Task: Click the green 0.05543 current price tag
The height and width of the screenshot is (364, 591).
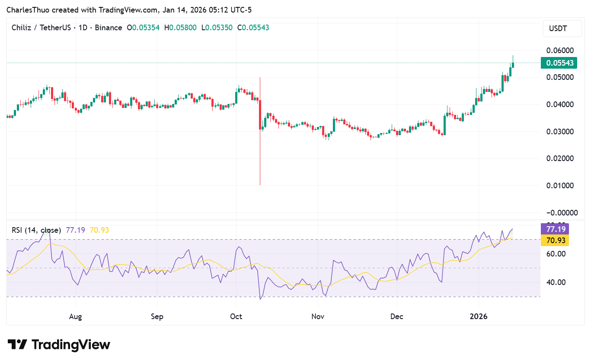Action: (559, 63)
